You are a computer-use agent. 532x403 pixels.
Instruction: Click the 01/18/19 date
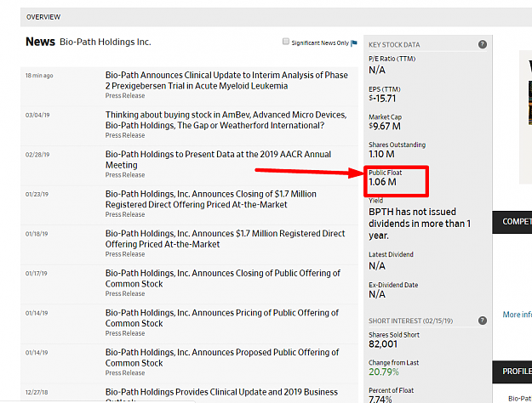pyautogui.click(x=37, y=234)
